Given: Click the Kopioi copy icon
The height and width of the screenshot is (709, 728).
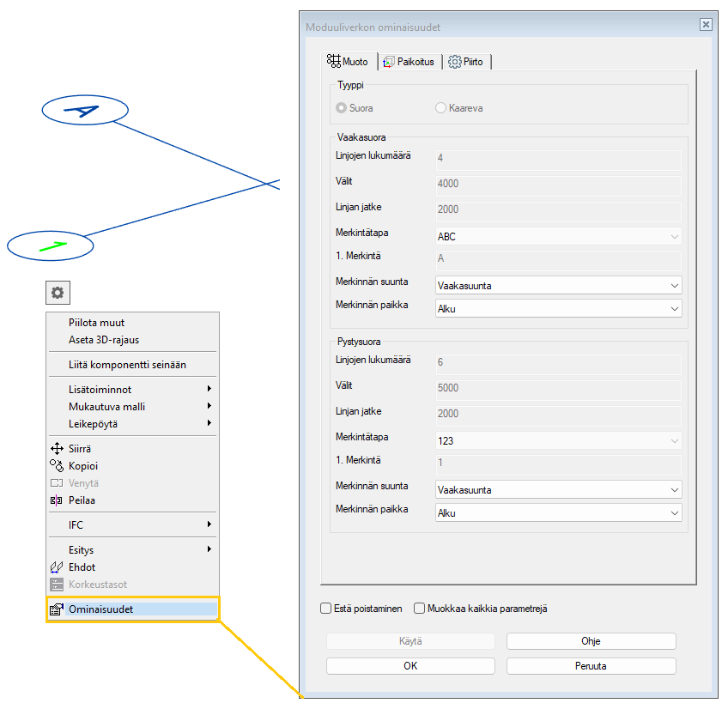Looking at the screenshot, I should tap(57, 466).
